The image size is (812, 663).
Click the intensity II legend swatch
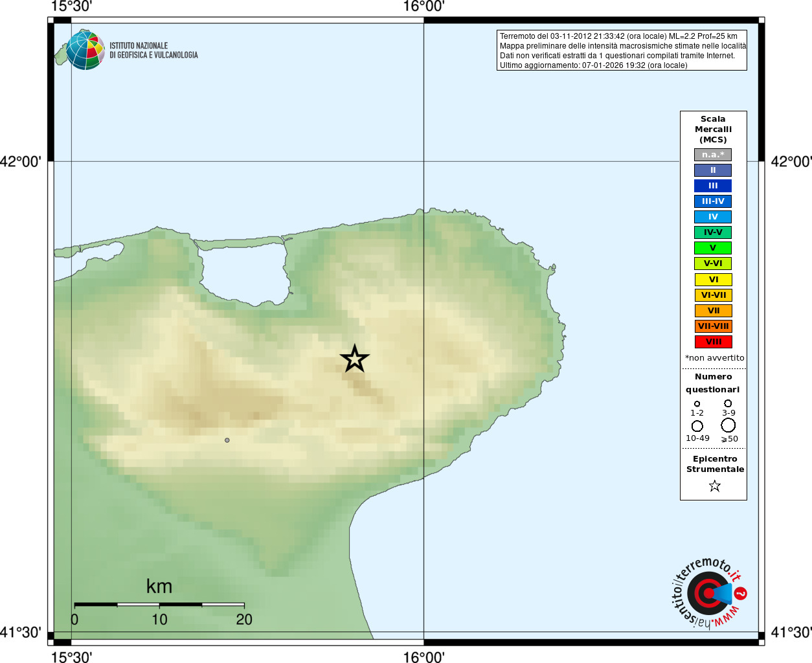click(x=713, y=170)
